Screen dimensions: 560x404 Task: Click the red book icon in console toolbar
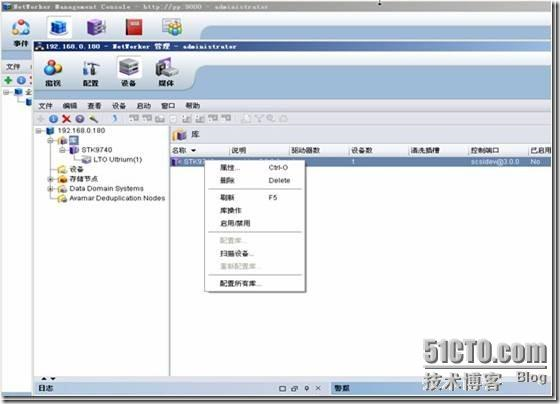pyautogui.click(x=134, y=27)
